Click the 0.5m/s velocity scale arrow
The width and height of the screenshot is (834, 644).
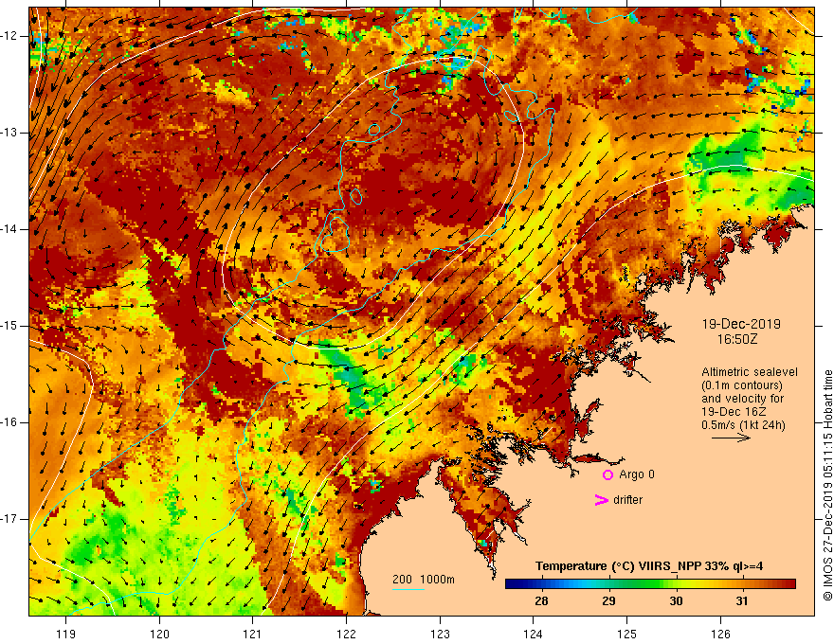pyautogui.click(x=731, y=438)
